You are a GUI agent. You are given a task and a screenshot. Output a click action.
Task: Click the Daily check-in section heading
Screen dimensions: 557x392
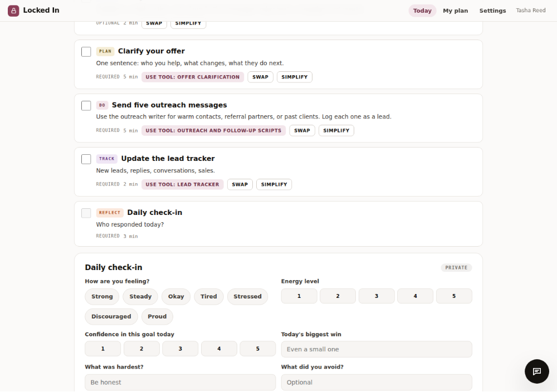pos(113,267)
